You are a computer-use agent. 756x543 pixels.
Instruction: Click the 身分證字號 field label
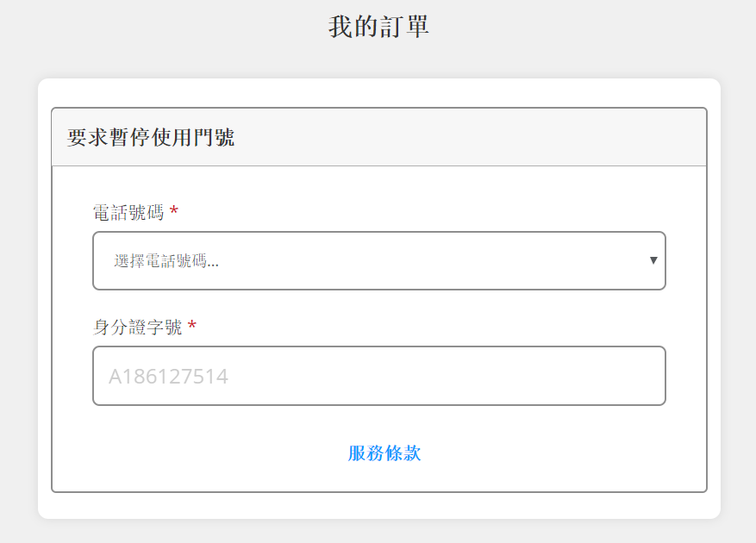click(x=137, y=327)
